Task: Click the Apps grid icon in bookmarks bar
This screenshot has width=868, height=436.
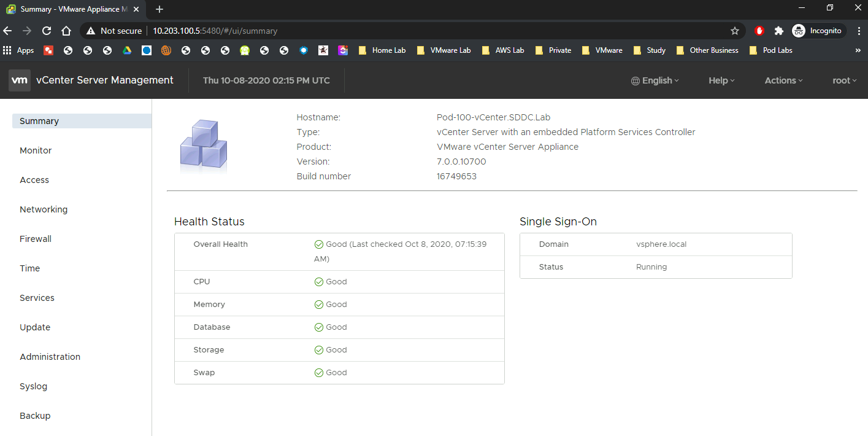Action: [8, 50]
